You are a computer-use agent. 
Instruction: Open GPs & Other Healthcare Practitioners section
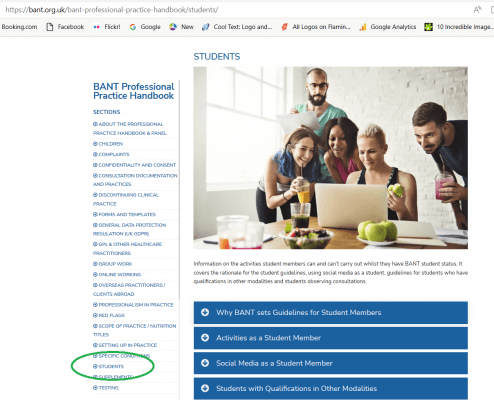click(127, 249)
